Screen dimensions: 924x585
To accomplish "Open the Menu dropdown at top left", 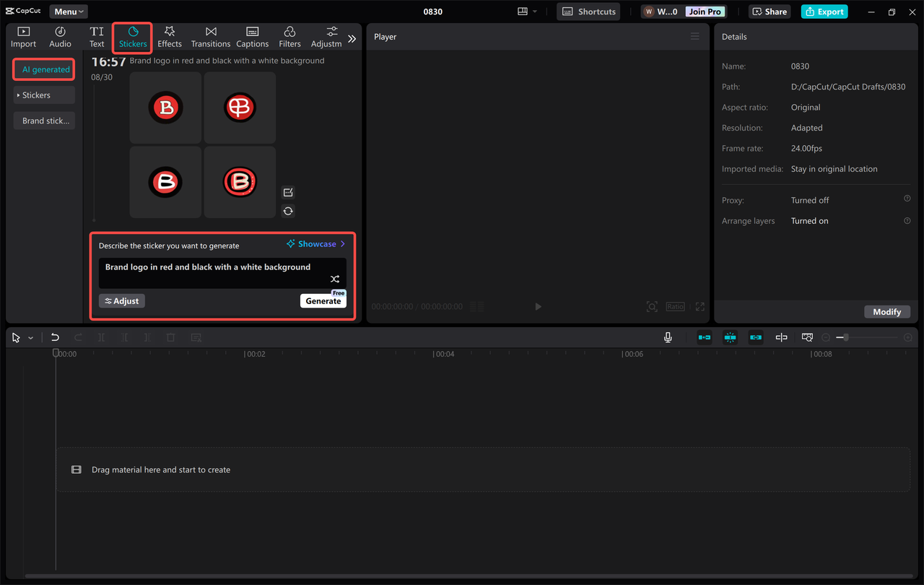I will click(68, 11).
